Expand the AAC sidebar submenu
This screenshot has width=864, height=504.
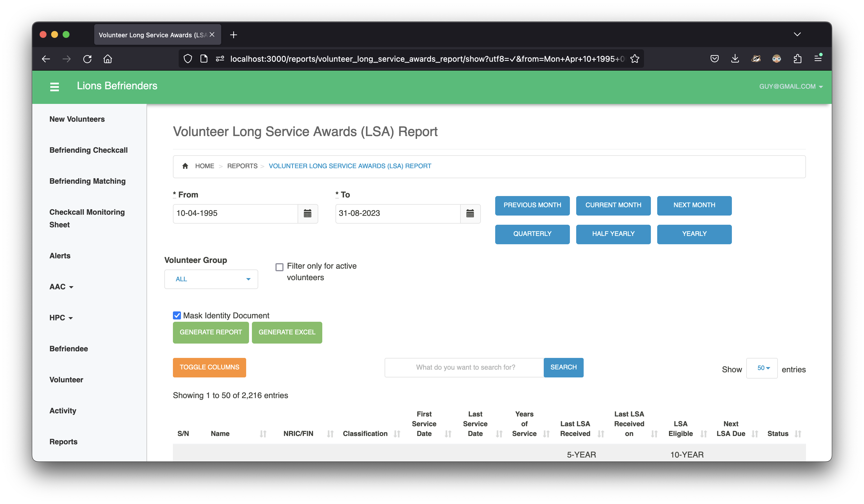tap(61, 287)
